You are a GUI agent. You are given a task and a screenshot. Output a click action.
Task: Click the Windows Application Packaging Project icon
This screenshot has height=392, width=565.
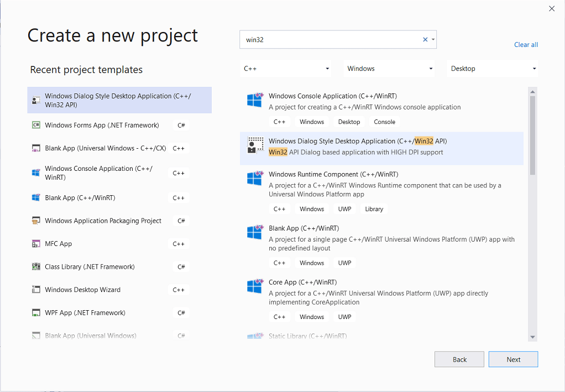(x=36, y=221)
